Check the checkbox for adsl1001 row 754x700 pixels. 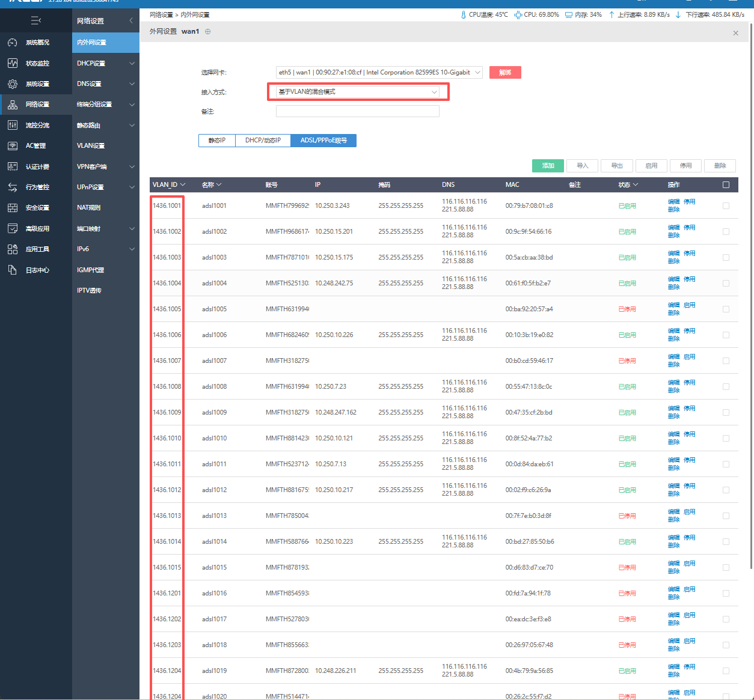(x=726, y=205)
